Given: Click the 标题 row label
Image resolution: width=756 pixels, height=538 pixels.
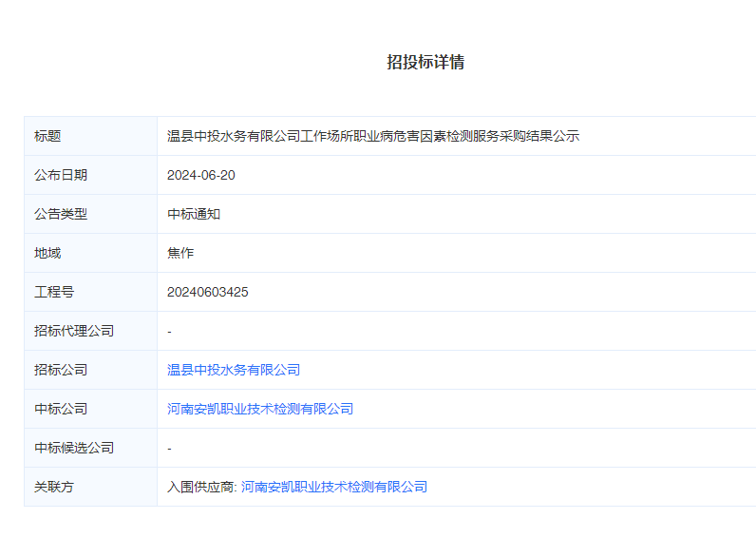Looking at the screenshot, I should [47, 136].
